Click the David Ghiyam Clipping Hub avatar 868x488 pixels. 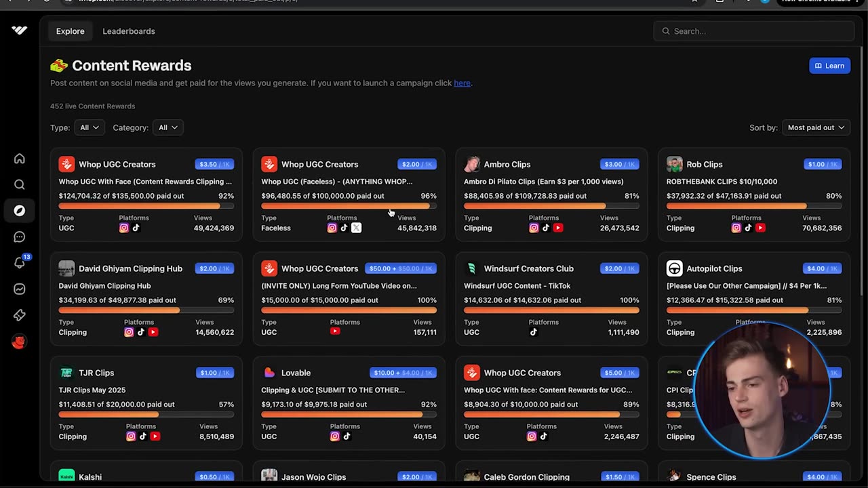click(66, 268)
